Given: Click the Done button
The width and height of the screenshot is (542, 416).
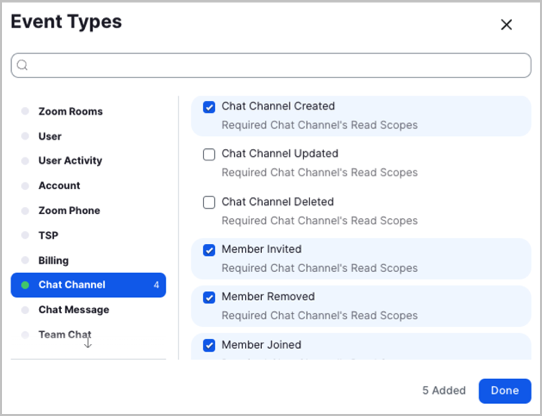Looking at the screenshot, I should point(505,391).
